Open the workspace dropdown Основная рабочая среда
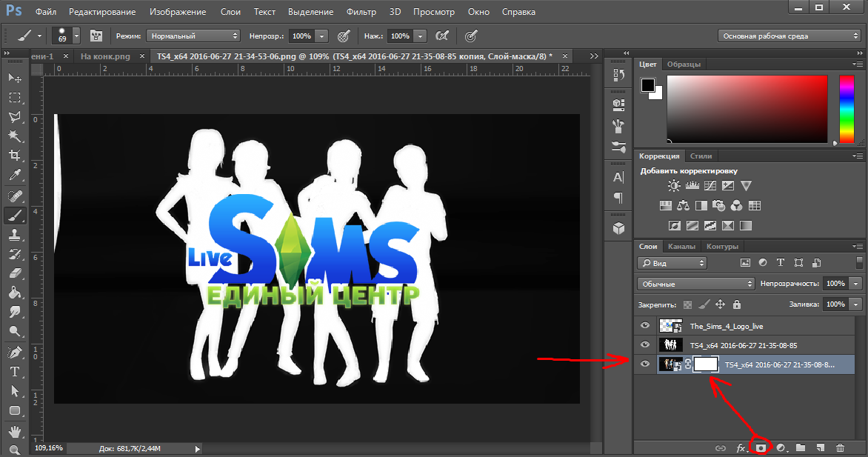 (x=789, y=36)
